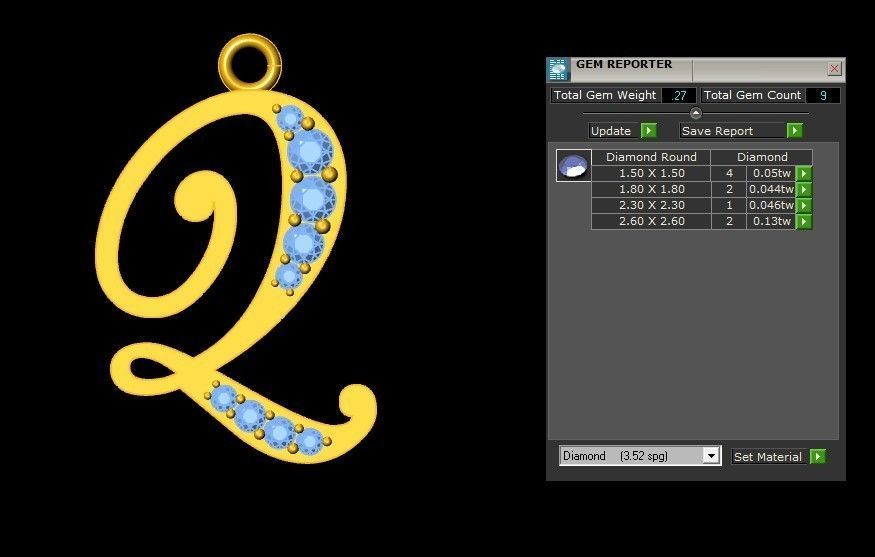Click the Set Material green arrow
Image resolution: width=875 pixels, height=557 pixels.
818,457
